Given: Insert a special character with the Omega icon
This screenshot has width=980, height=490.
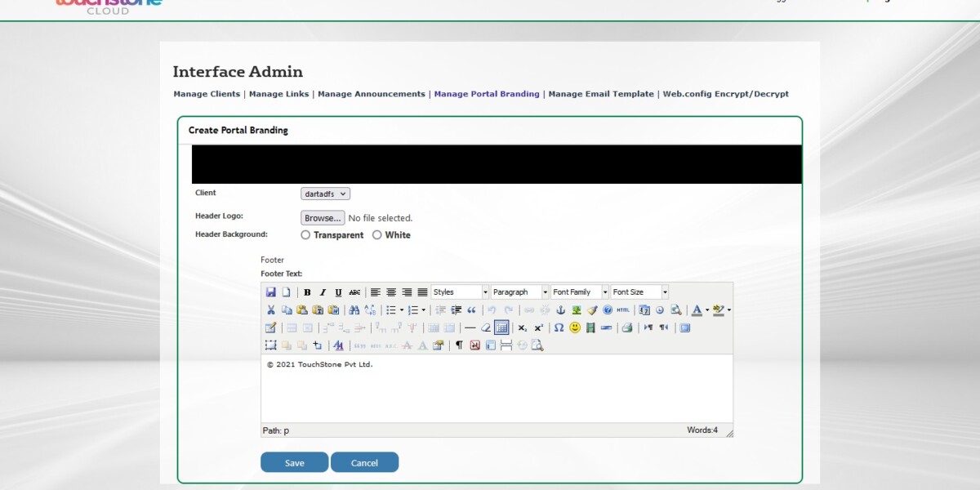Looking at the screenshot, I should click(559, 328).
